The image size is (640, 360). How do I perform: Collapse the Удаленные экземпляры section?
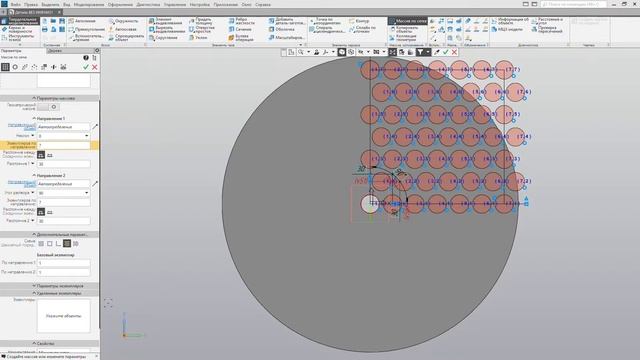[34, 293]
